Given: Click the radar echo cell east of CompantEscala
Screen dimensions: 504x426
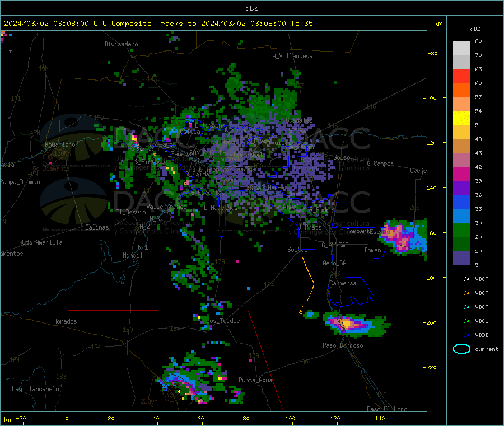Looking at the screenshot, I should pos(403,237).
